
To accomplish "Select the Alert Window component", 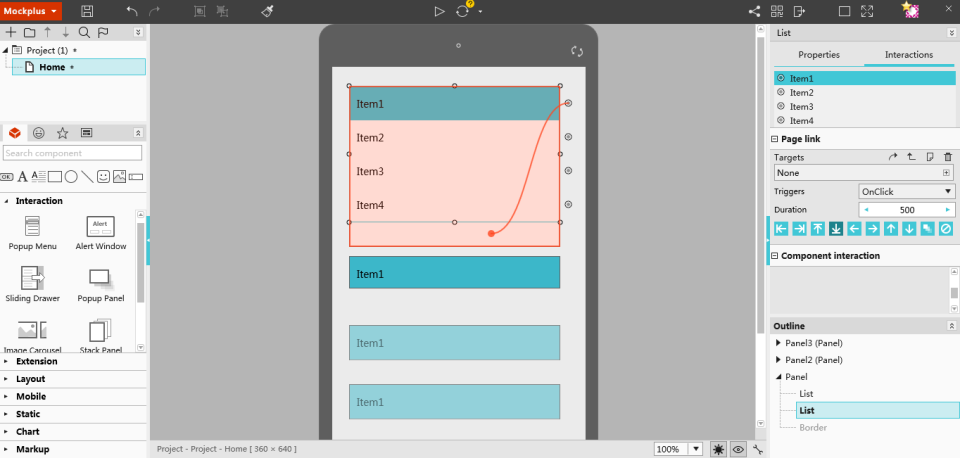I will (101, 233).
